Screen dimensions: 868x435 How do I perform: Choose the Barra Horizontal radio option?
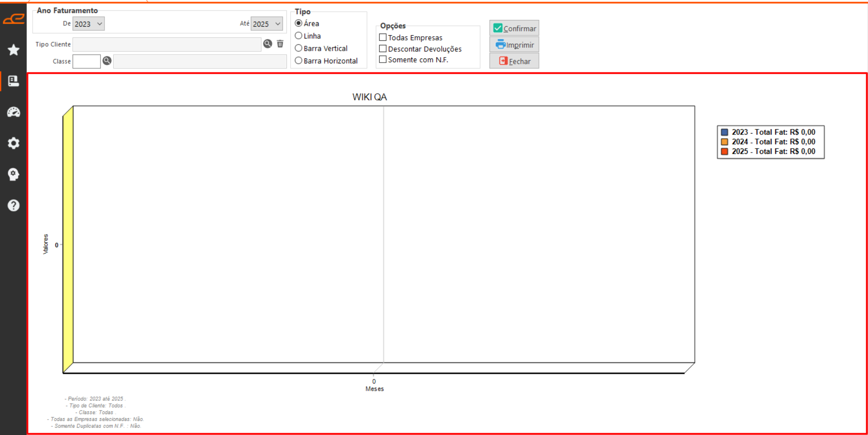click(x=299, y=61)
